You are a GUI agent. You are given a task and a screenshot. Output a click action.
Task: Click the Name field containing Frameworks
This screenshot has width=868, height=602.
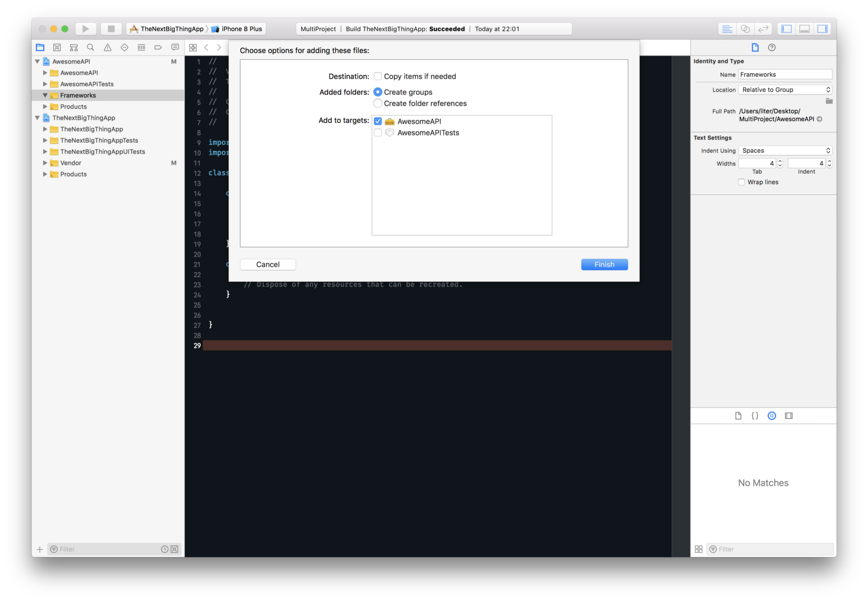point(785,74)
